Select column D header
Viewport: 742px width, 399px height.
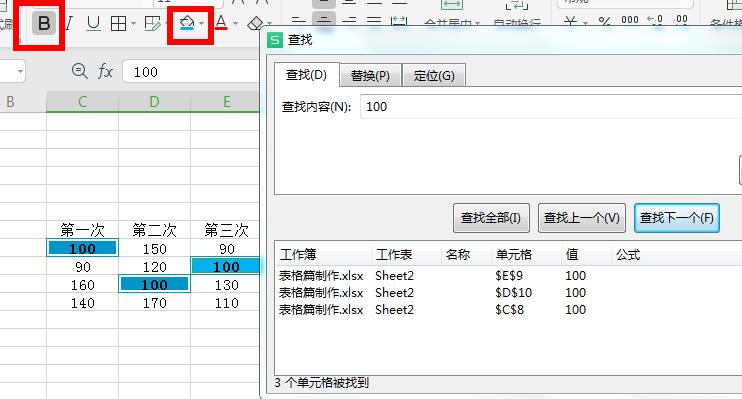tap(154, 101)
